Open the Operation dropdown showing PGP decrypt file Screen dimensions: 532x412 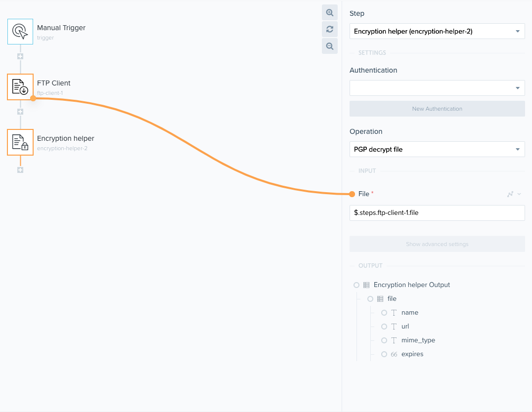[x=437, y=149]
